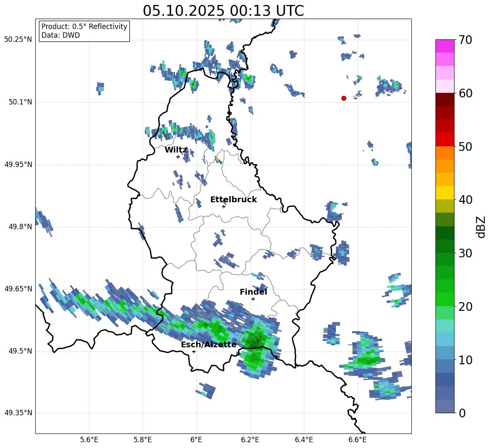Click the 40 colorbar tick value
Screen dimensions: 491x448
pos(465,200)
